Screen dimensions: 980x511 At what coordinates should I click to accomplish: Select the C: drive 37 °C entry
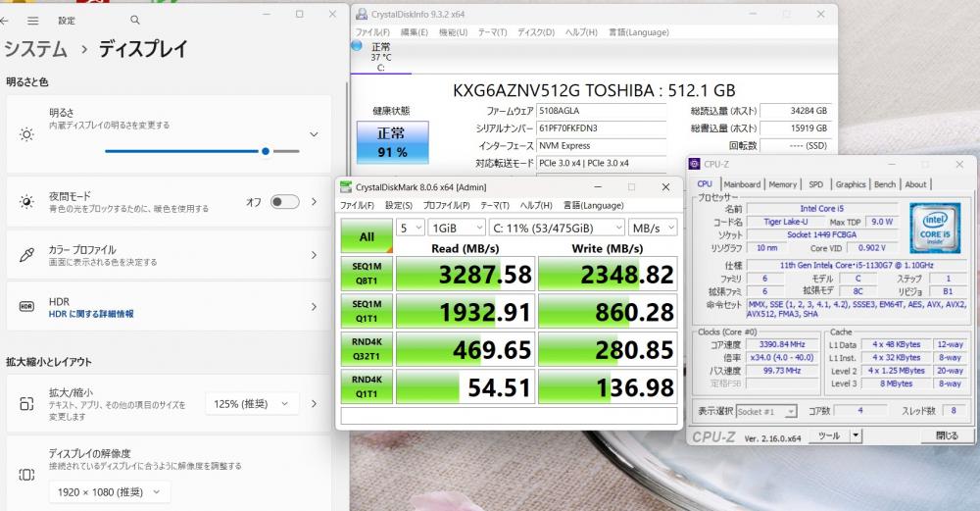(380, 57)
